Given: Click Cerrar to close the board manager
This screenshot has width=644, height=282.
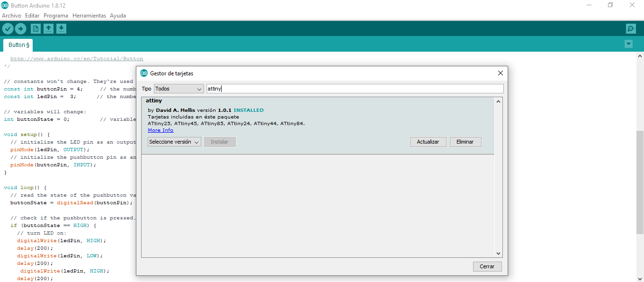Looking at the screenshot, I should tap(487, 266).
